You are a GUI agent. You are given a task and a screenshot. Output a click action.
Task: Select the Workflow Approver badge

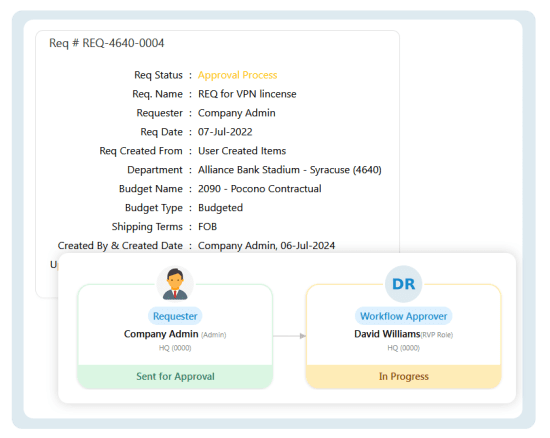tap(403, 316)
